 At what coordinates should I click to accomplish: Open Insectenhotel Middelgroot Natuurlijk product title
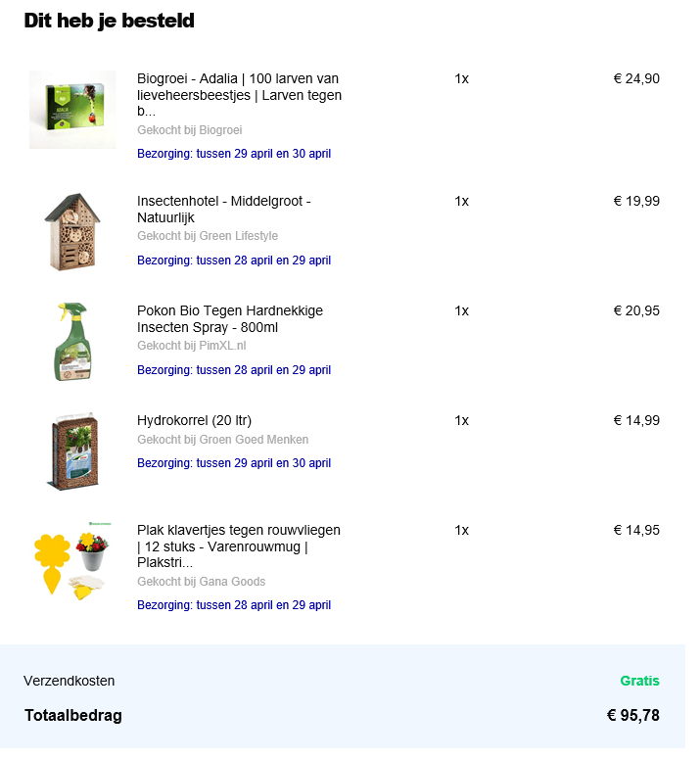tap(223, 210)
